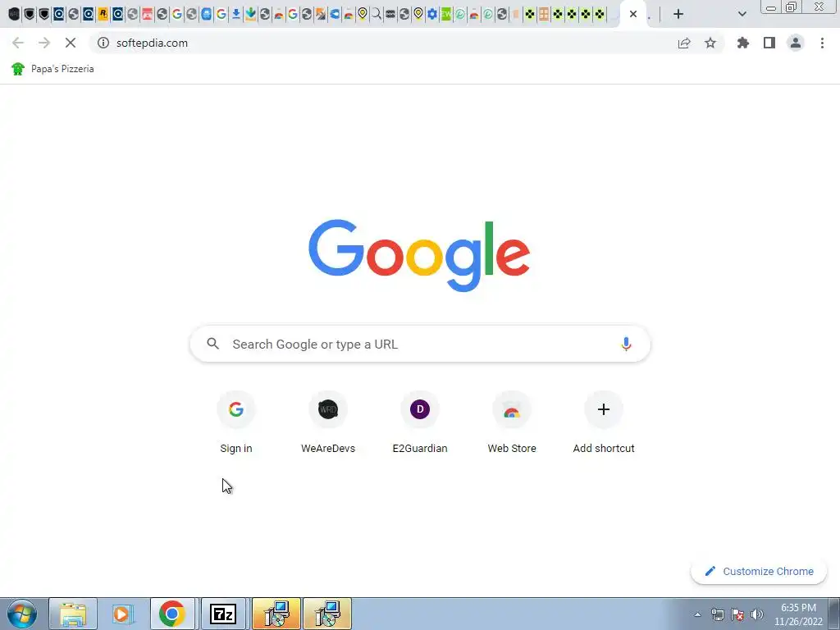Share this page icon
The image size is (840, 630).
click(684, 43)
